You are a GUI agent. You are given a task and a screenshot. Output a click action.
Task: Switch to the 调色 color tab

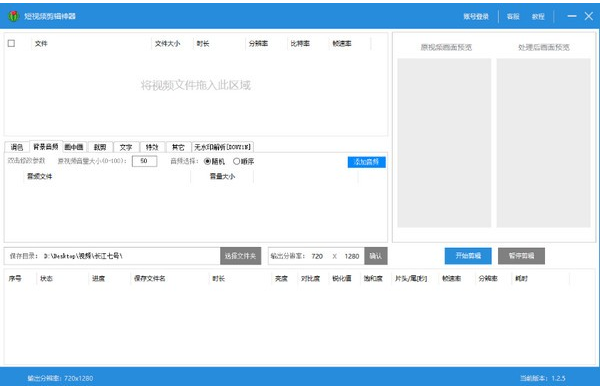pos(17,147)
